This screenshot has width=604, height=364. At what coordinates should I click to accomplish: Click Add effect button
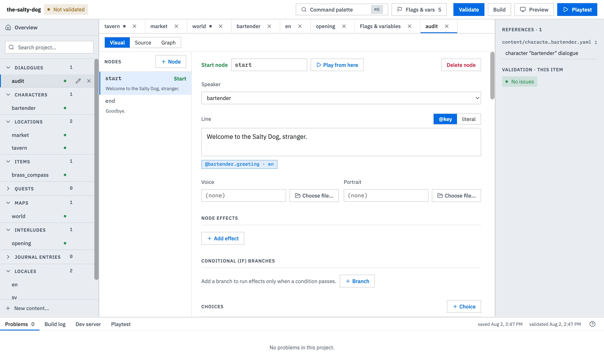pyautogui.click(x=223, y=238)
